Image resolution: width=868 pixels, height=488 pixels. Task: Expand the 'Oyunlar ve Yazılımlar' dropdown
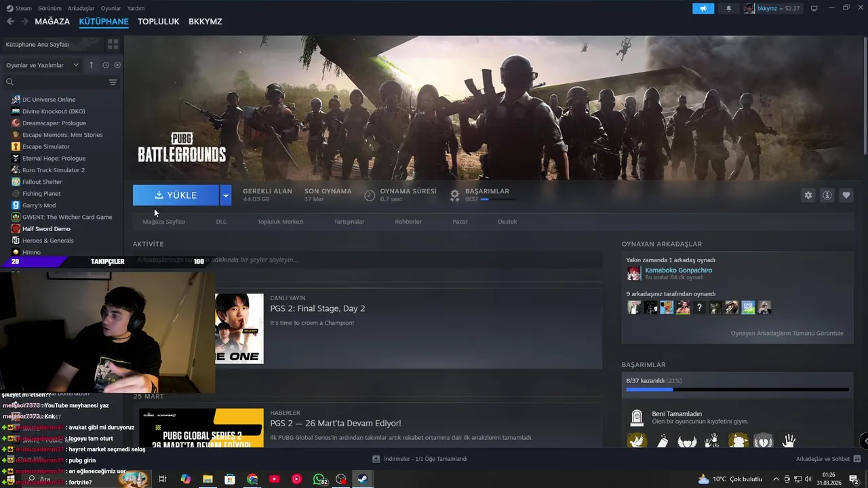coord(43,65)
